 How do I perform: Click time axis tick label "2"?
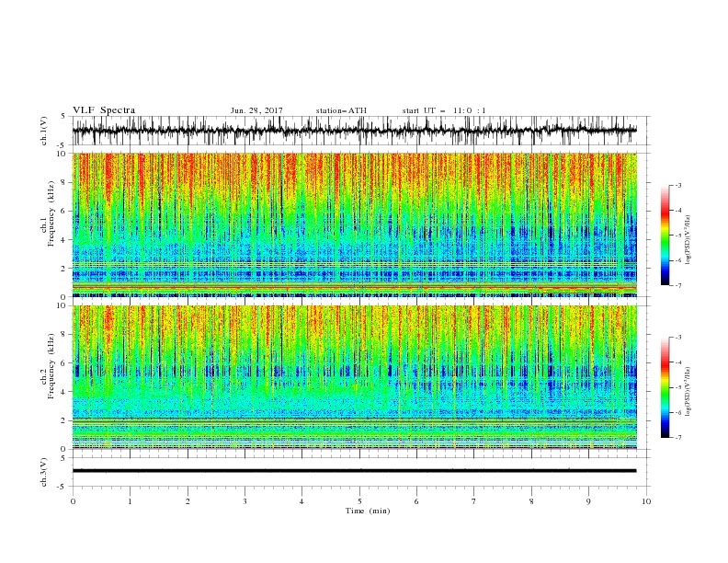tap(188, 501)
